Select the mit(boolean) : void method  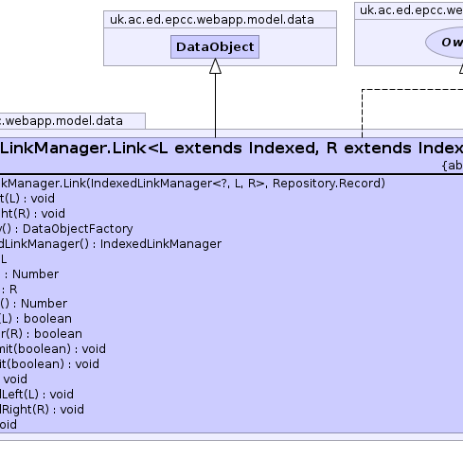coord(53,349)
